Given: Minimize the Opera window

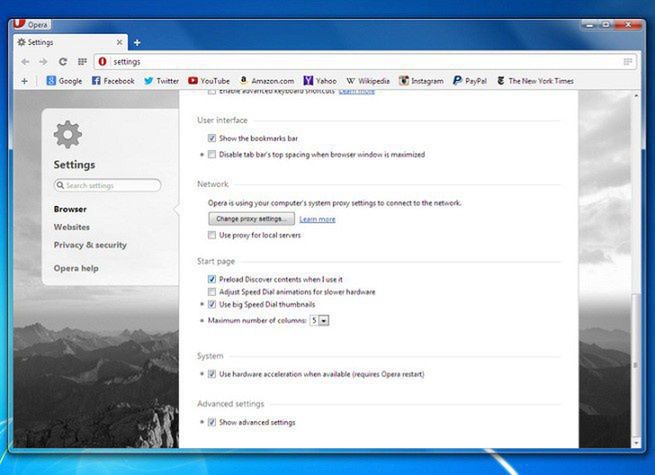Looking at the screenshot, I should coord(590,25).
